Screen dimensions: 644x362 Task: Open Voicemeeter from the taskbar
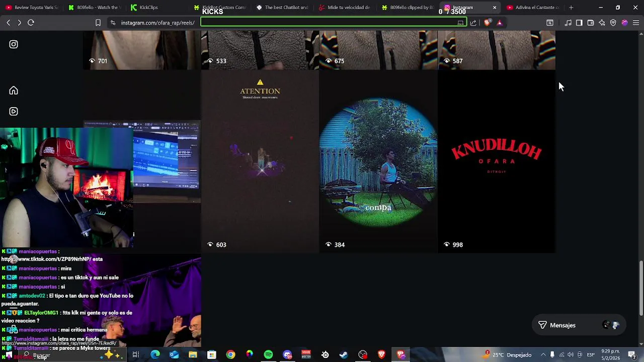coord(306,355)
